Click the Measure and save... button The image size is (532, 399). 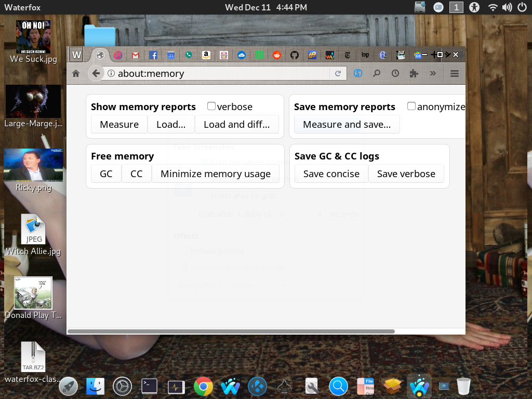pos(347,124)
